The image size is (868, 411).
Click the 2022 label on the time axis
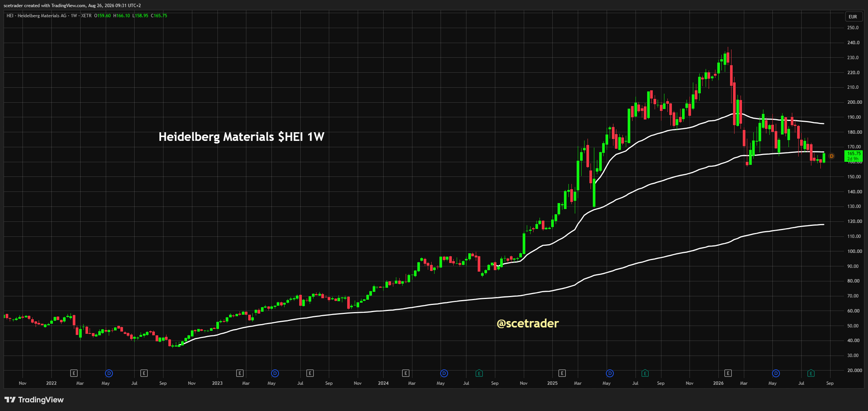[x=51, y=383]
